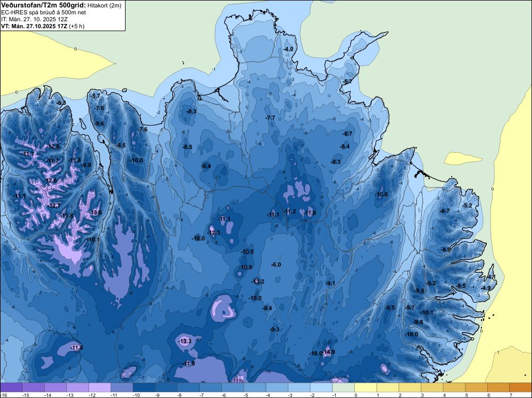The image size is (532, 398).
Task: Click the -11.6 temperature value
Action: [x=310, y=213]
